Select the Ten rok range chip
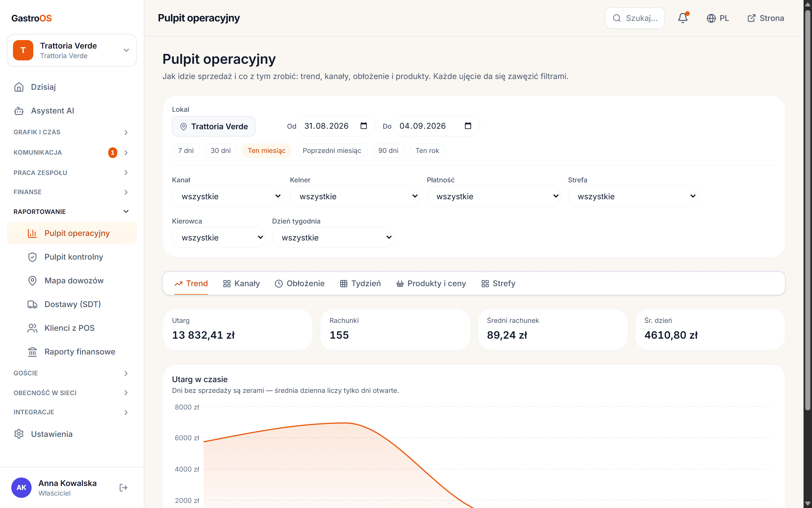Image resolution: width=812 pixels, height=508 pixels. [427, 150]
